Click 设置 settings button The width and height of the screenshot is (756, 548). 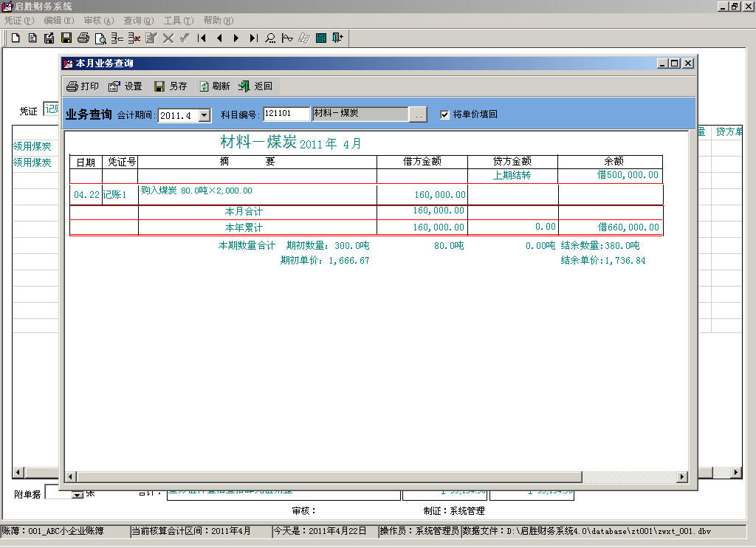(126, 86)
